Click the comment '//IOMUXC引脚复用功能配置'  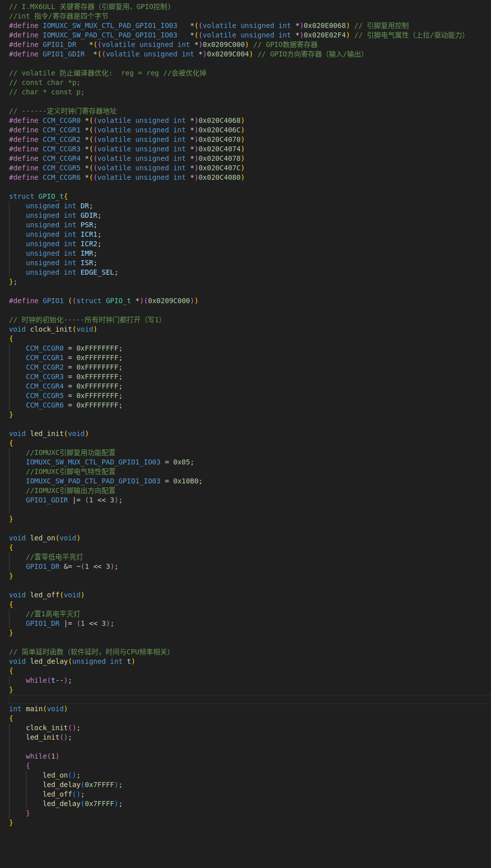(70, 452)
